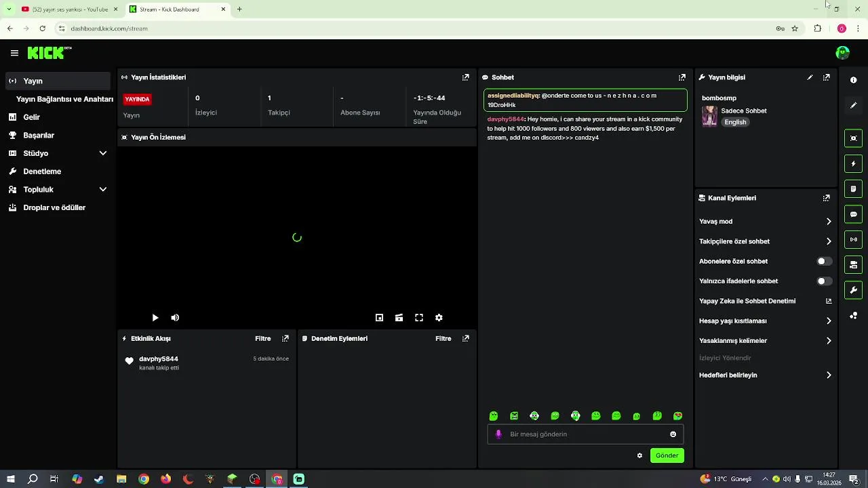Open preview settings gear icon

[x=439, y=317]
